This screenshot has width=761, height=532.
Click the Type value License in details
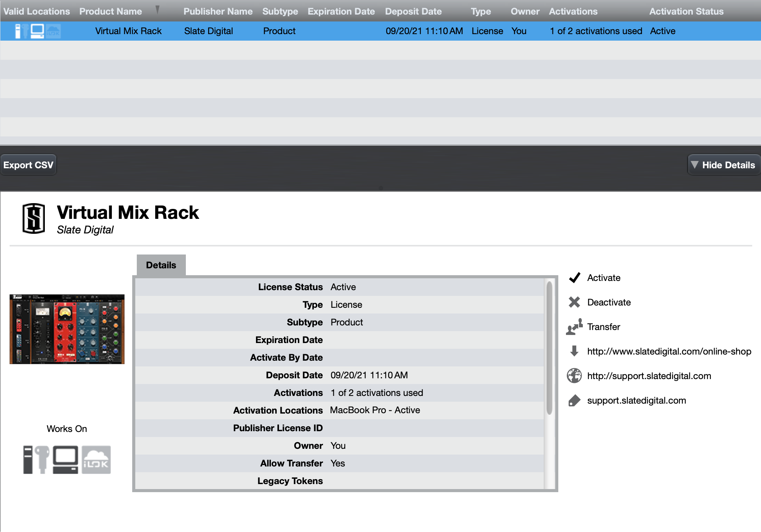(346, 304)
